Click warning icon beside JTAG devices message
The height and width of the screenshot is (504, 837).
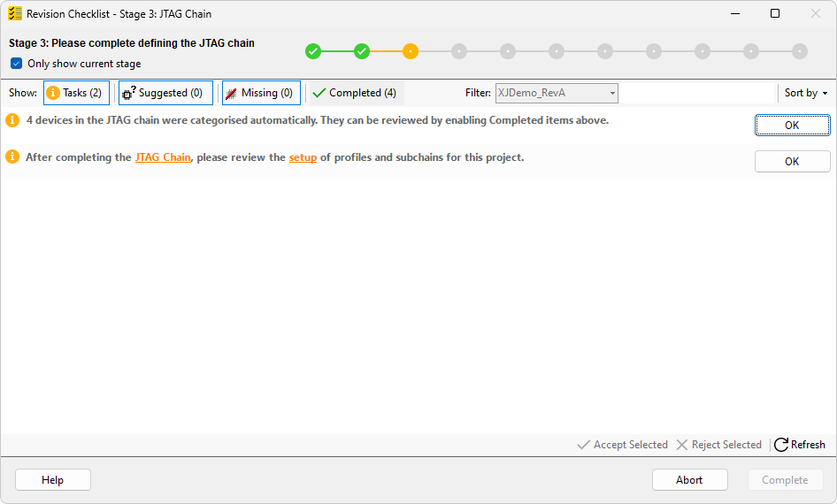point(12,120)
